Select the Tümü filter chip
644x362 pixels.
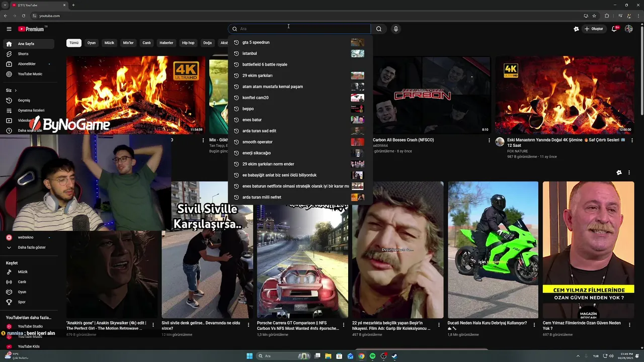(x=74, y=43)
